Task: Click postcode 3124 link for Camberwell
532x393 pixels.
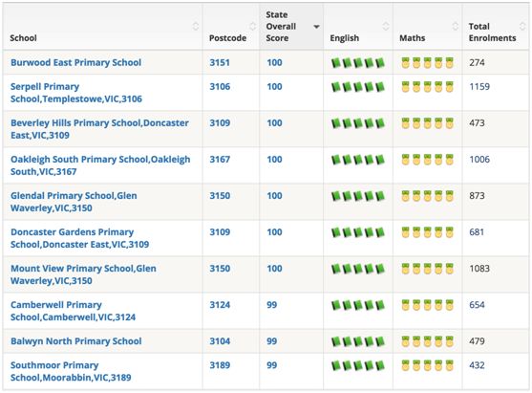Action: [x=220, y=305]
